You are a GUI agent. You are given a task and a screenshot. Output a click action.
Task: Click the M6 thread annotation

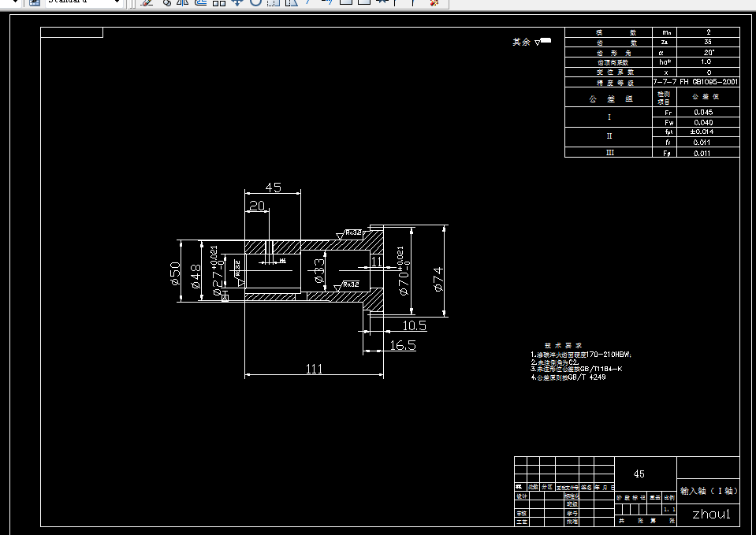pyautogui.click(x=282, y=261)
